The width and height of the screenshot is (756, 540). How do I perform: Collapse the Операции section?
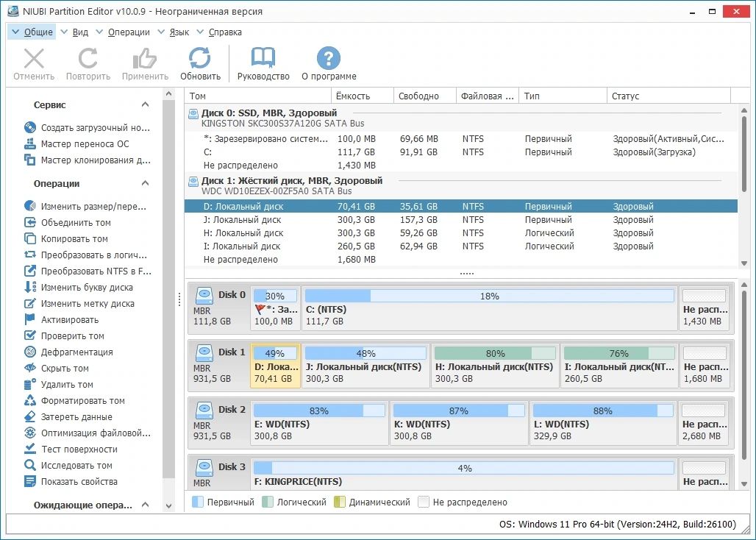[x=145, y=183]
